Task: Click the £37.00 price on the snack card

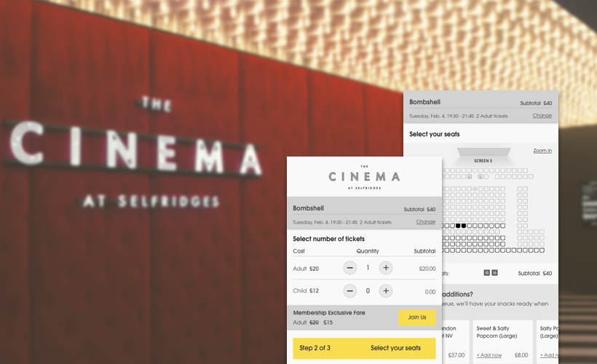Action: pyautogui.click(x=456, y=355)
